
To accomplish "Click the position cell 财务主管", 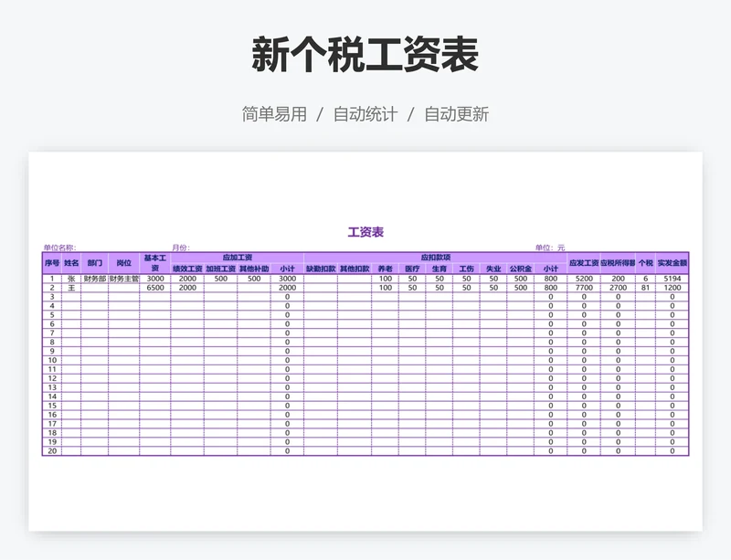I will [123, 279].
